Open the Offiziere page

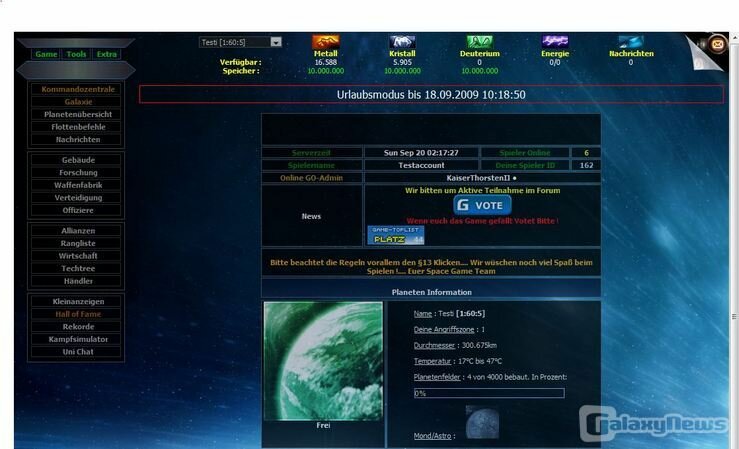[x=78, y=210]
